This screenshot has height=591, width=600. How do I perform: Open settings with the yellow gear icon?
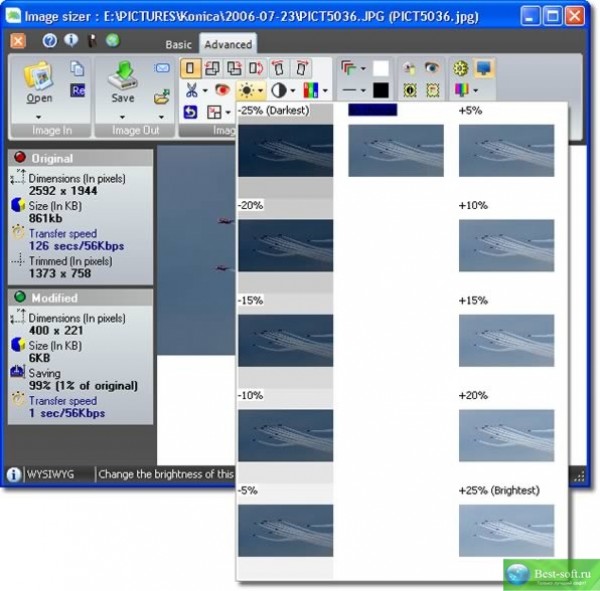click(461, 69)
